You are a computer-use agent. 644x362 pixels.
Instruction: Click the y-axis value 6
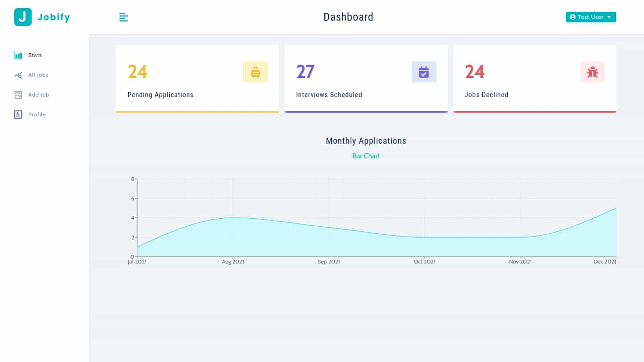(132, 198)
